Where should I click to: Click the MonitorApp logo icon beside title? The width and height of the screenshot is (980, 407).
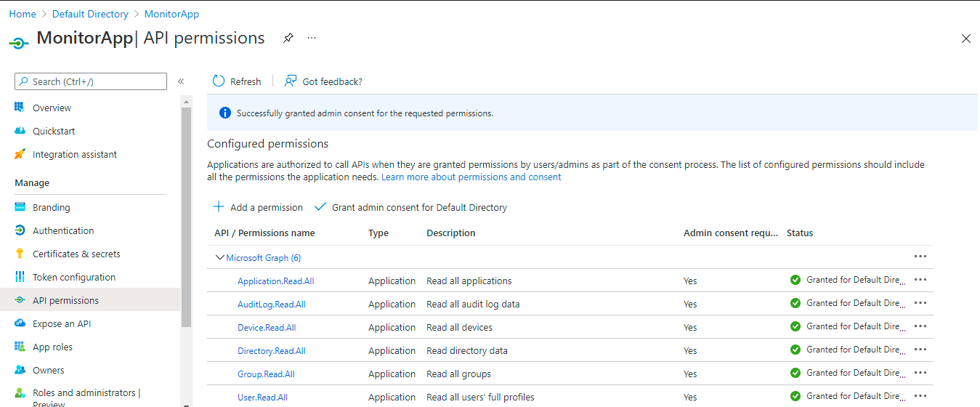point(19,42)
